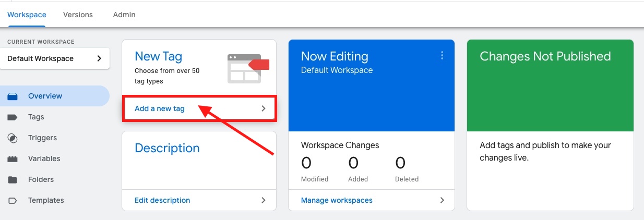
Task: Click the Overview icon in sidebar
Action: click(13, 96)
